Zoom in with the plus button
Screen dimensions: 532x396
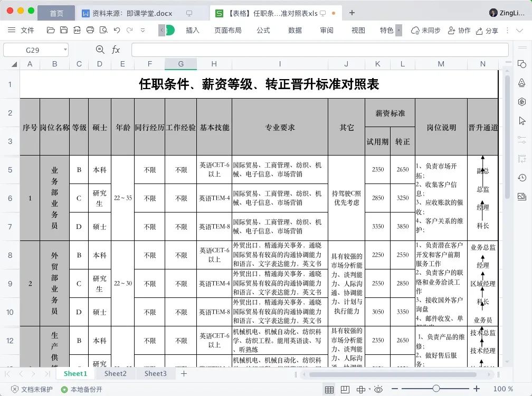pyautogui.click(x=477, y=389)
